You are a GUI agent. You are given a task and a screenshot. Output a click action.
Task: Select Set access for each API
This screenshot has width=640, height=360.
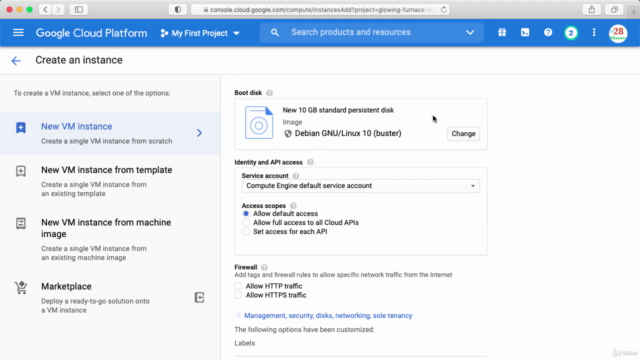[246, 231]
